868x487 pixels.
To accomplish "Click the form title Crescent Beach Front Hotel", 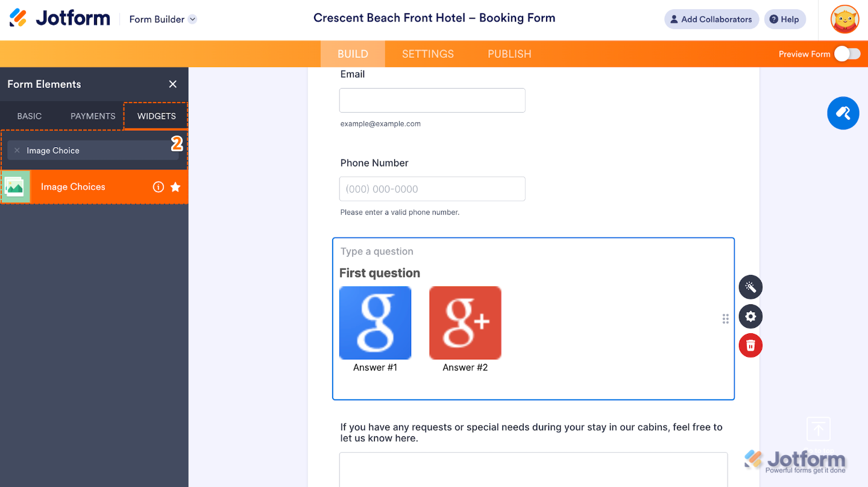I will [434, 18].
